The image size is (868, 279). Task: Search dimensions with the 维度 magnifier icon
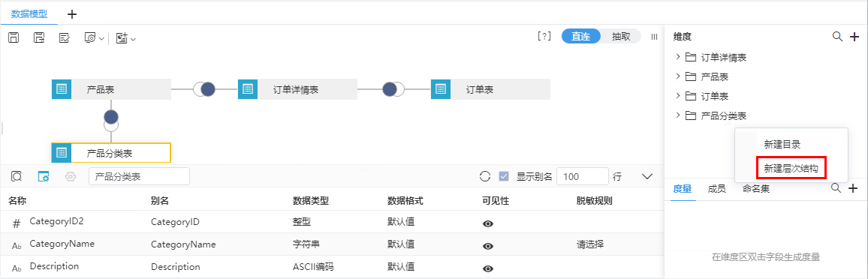pos(837,37)
